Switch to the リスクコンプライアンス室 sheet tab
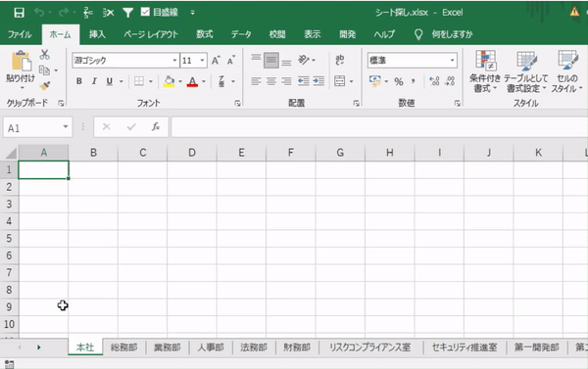The image size is (588, 369). point(370,347)
